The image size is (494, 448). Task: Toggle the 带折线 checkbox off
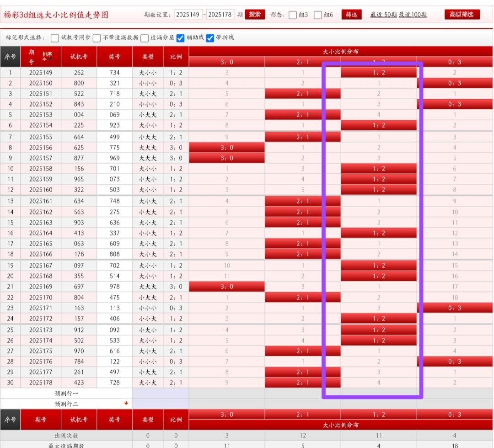click(x=210, y=38)
